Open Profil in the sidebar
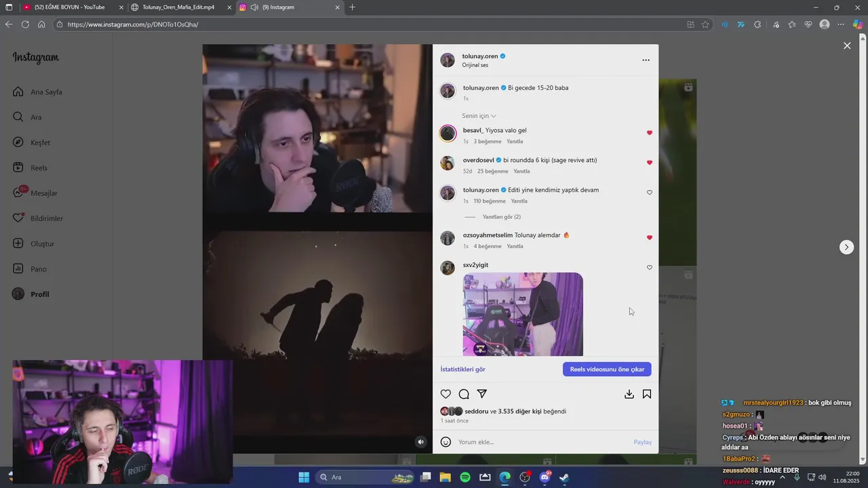Screen dimensions: 868x488 (x=31, y=294)
